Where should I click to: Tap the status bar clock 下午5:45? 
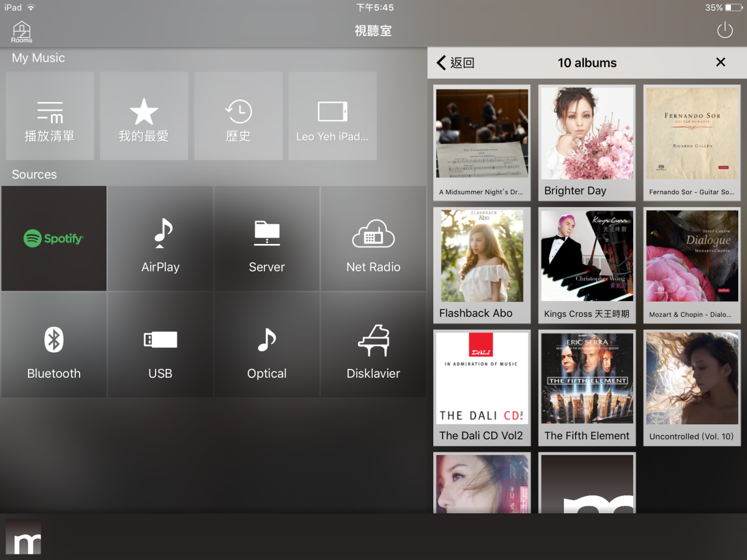pos(375,7)
